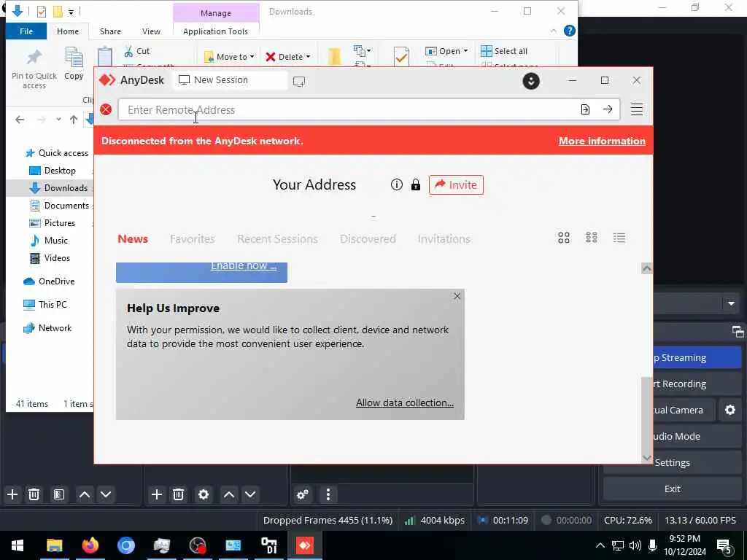
Task: Click the OBS Exit button
Action: point(672,489)
